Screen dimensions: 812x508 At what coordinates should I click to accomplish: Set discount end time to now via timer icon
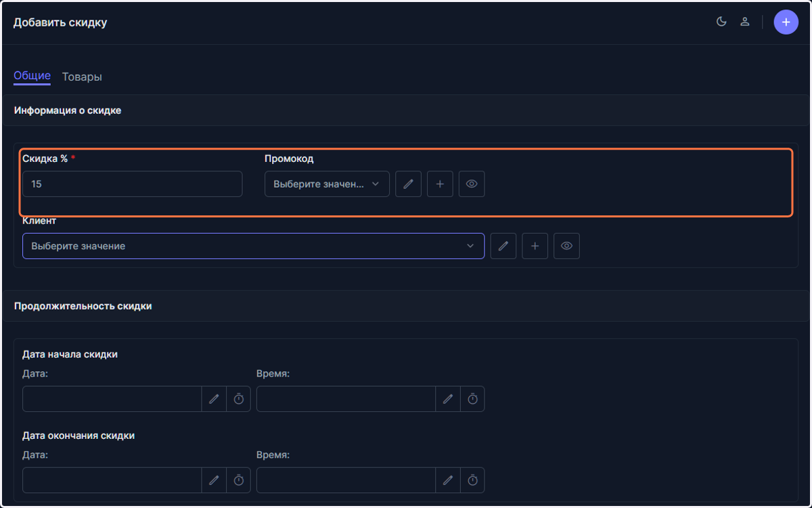point(472,480)
